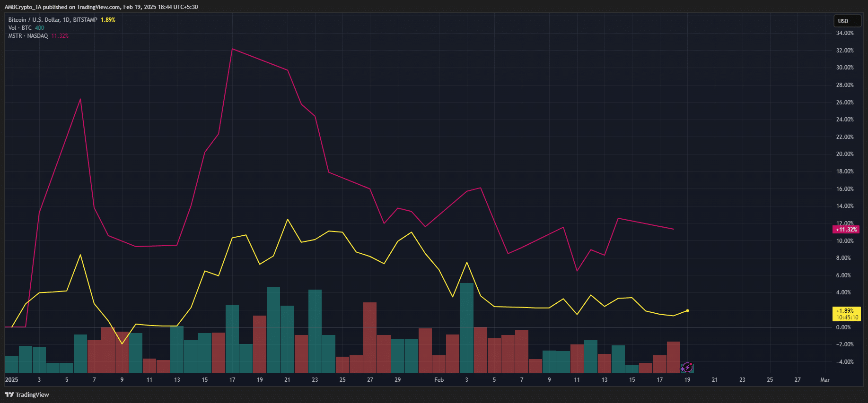
Task: Click the 32.00% axis label
Action: (845, 51)
